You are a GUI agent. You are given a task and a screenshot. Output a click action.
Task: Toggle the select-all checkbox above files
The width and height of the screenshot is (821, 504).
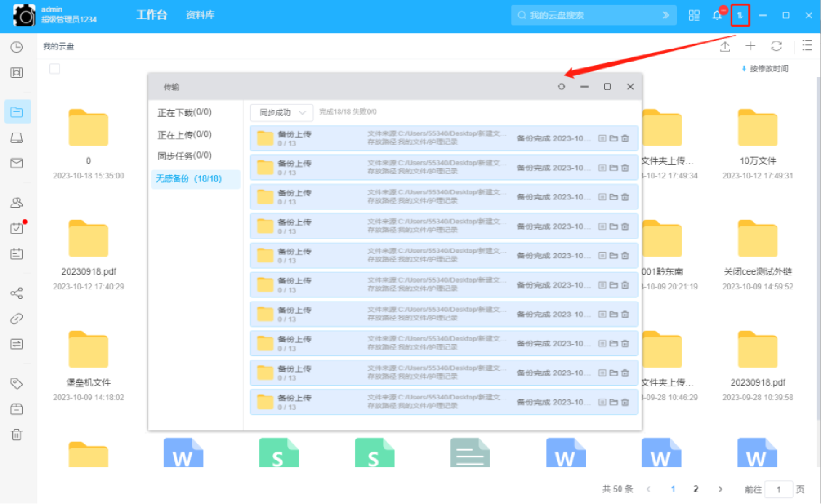(54, 69)
